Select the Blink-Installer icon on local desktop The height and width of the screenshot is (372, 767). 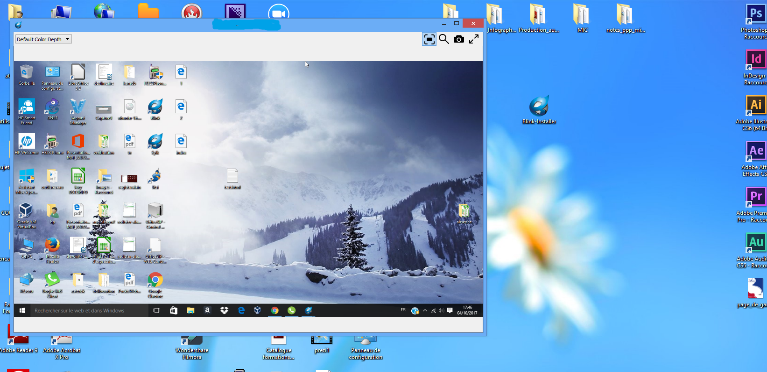pos(539,110)
